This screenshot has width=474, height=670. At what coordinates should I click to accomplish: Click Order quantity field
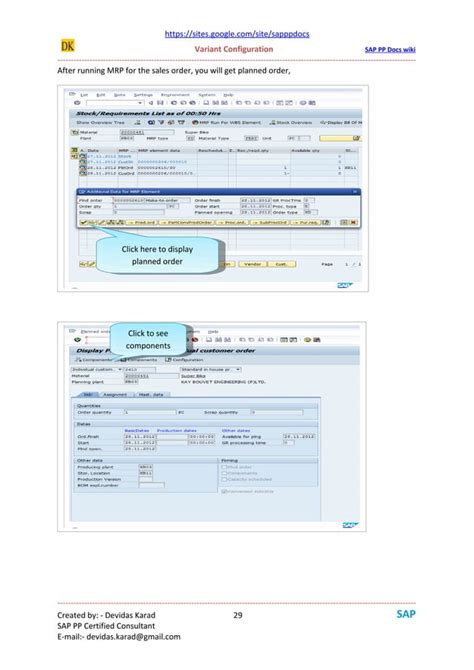[150, 412]
